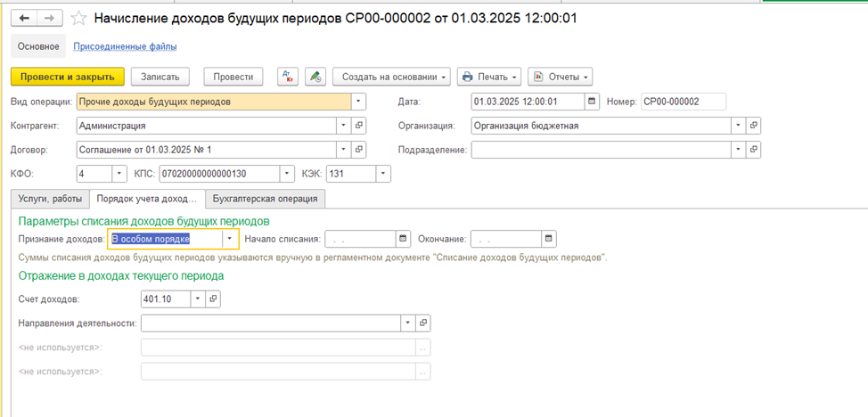Expand КПС dropdown arrow
Screen dimensions: 868x417
pyautogui.click(x=287, y=174)
